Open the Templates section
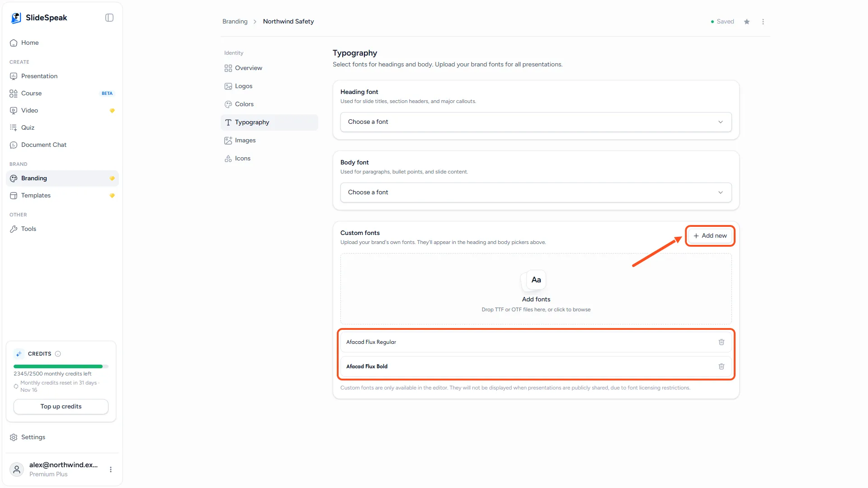Viewport: 868px width, 488px height. (62, 195)
